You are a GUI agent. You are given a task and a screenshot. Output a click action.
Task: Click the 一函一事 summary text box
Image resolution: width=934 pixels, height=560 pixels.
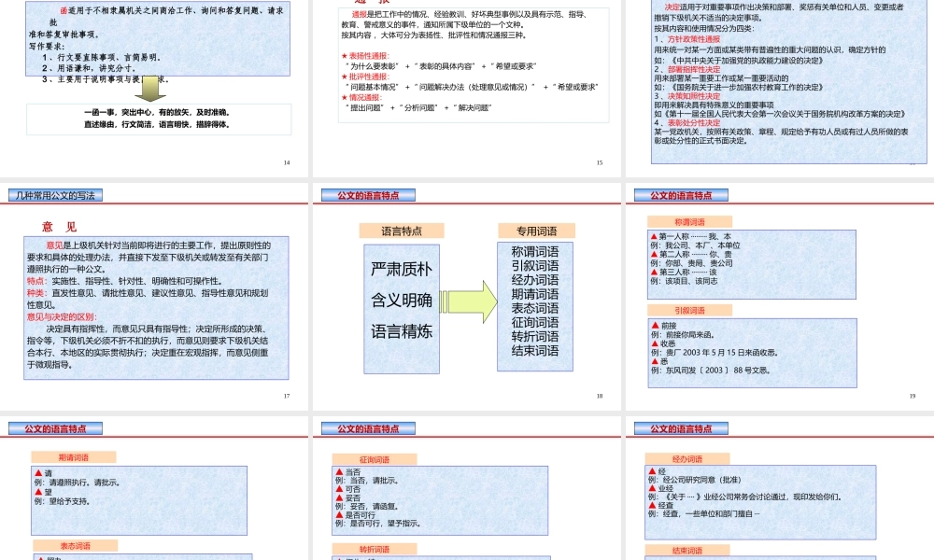pos(159,119)
